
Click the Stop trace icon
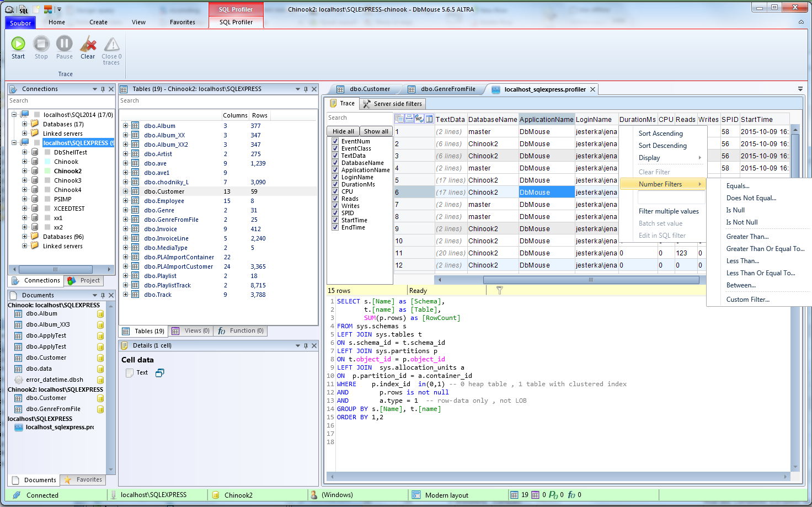point(41,44)
